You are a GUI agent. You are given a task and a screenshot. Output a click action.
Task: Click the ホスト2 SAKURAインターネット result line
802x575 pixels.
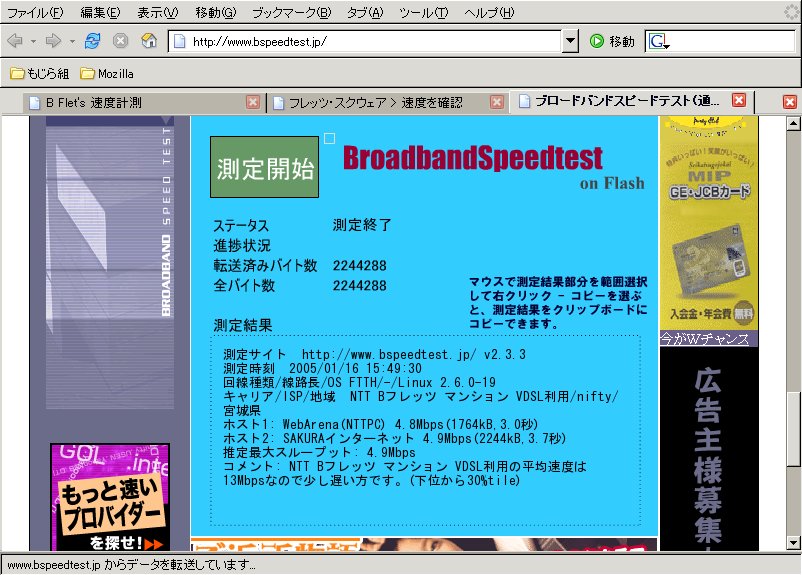click(x=394, y=438)
